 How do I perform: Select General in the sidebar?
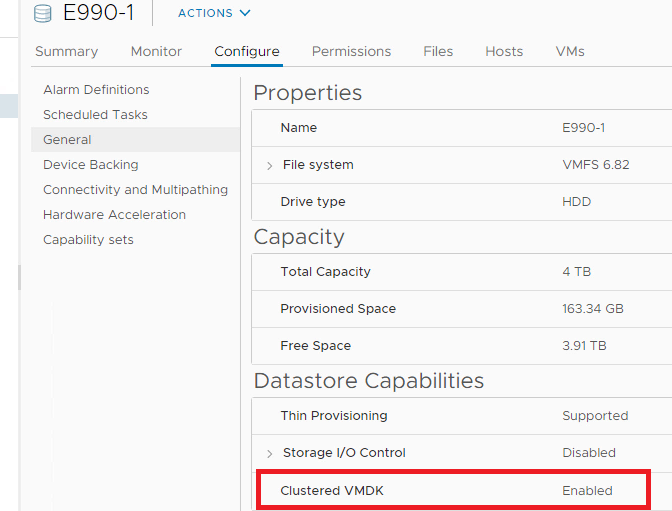[x=135, y=139]
